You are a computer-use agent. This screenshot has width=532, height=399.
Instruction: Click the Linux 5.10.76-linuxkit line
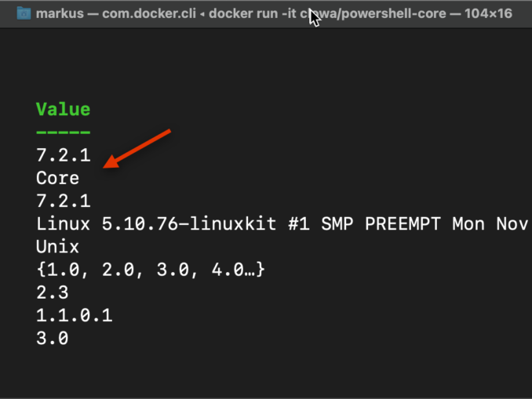point(282,223)
